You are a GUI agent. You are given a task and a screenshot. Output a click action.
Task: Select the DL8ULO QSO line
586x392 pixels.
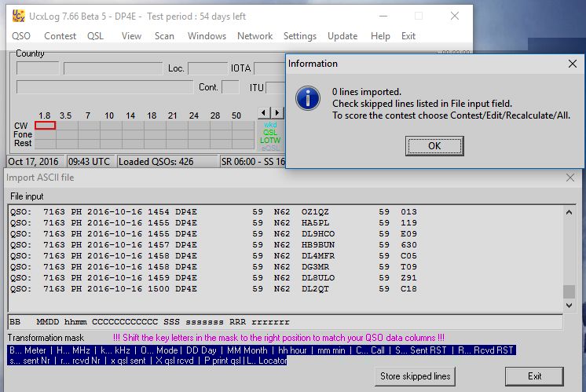click(214, 278)
